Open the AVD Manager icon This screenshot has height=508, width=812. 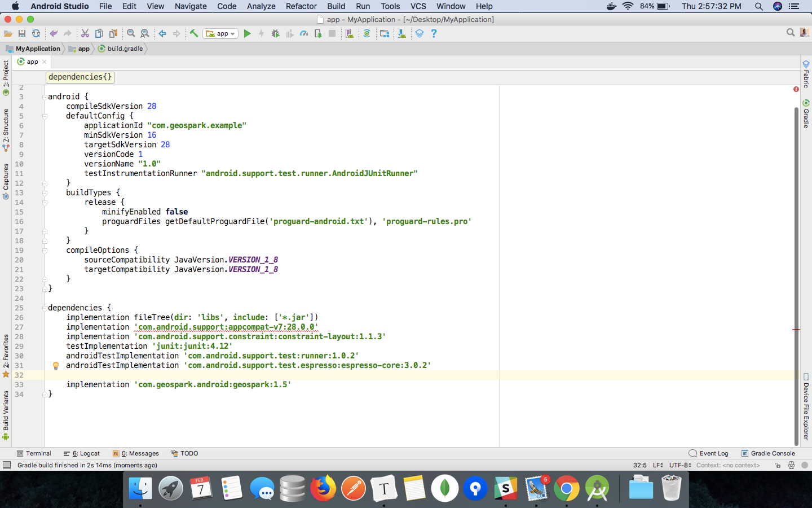350,34
